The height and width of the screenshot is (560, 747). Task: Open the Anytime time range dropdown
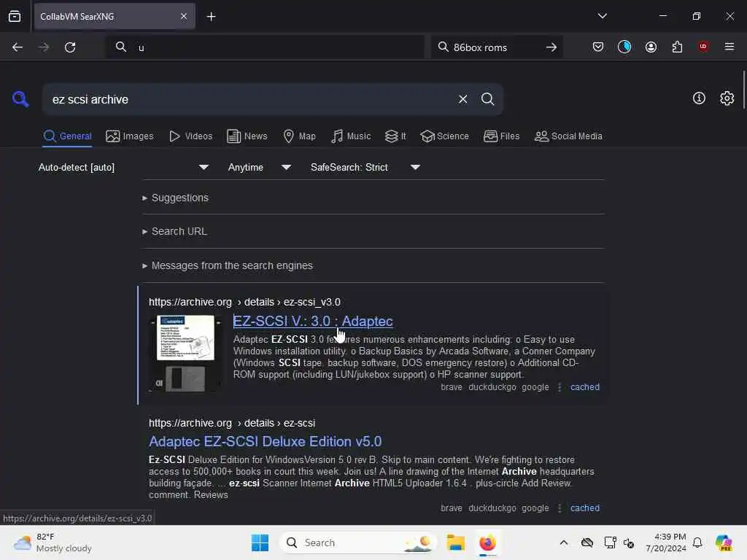260,167
